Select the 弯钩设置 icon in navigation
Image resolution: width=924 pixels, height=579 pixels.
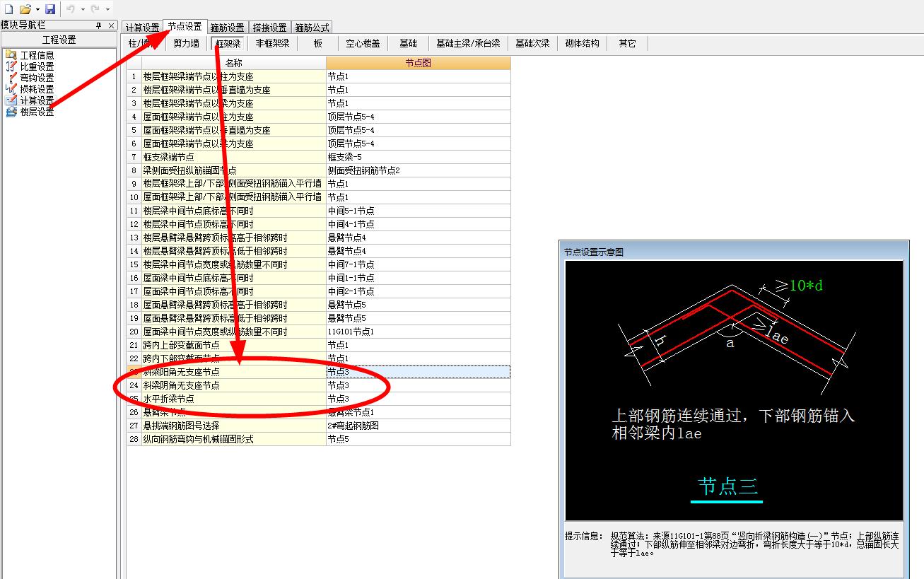pyautogui.click(x=11, y=77)
